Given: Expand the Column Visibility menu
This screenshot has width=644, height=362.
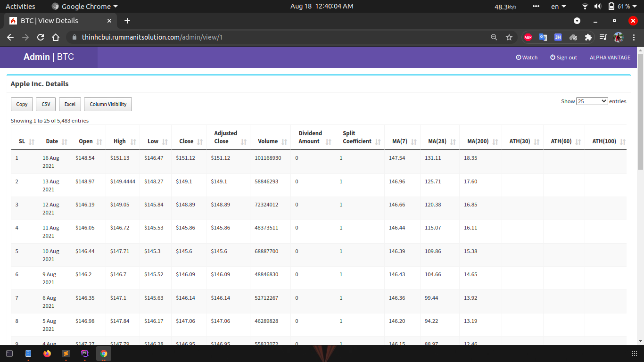Looking at the screenshot, I should coord(108,104).
